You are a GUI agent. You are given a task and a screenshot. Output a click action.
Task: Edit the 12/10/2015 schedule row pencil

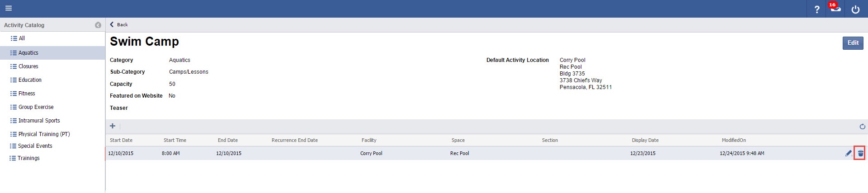click(848, 153)
